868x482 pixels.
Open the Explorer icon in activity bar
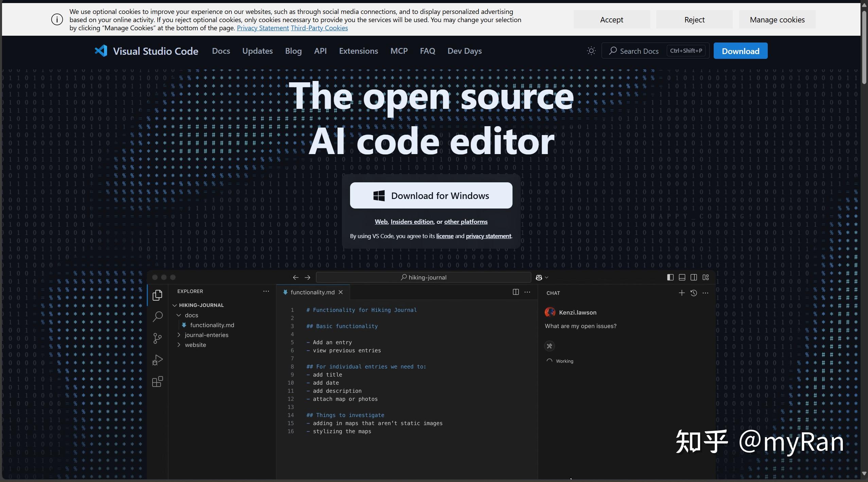coord(157,295)
